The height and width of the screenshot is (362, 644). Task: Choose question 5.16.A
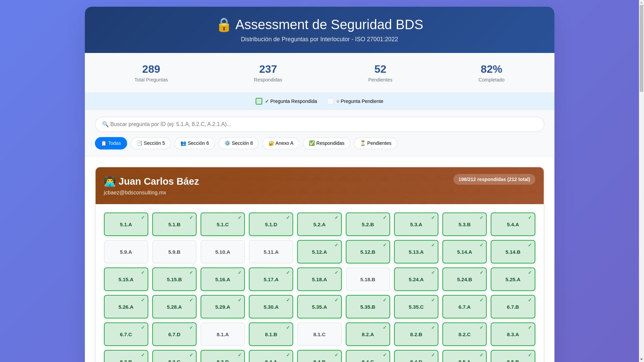pyautogui.click(x=223, y=279)
